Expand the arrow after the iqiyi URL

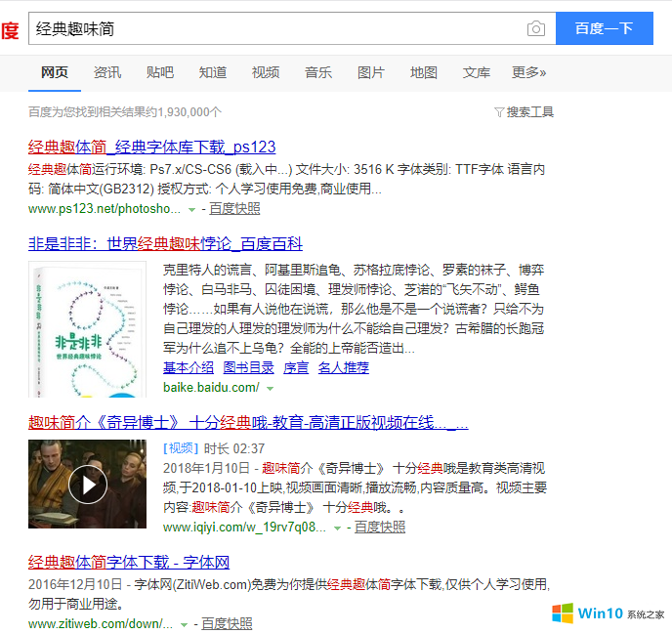click(x=337, y=528)
